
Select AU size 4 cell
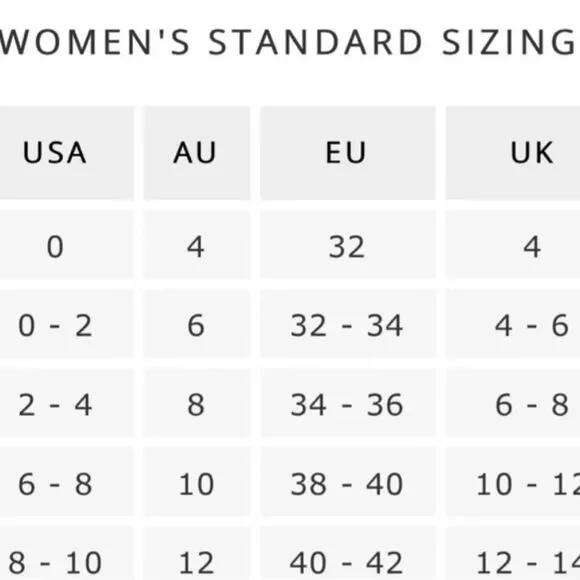point(197,245)
